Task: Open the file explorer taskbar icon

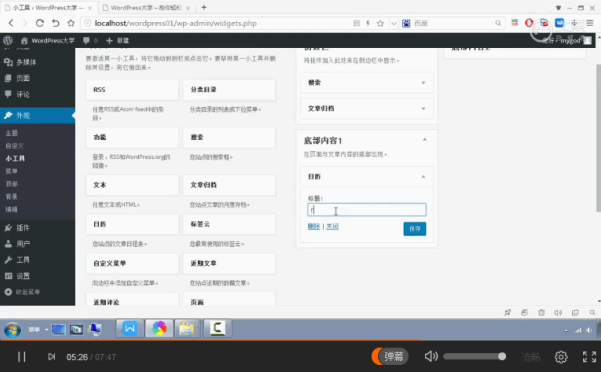Action: pyautogui.click(x=187, y=329)
